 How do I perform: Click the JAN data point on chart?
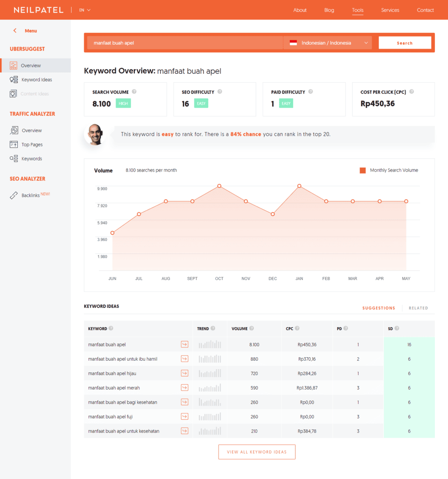300,186
